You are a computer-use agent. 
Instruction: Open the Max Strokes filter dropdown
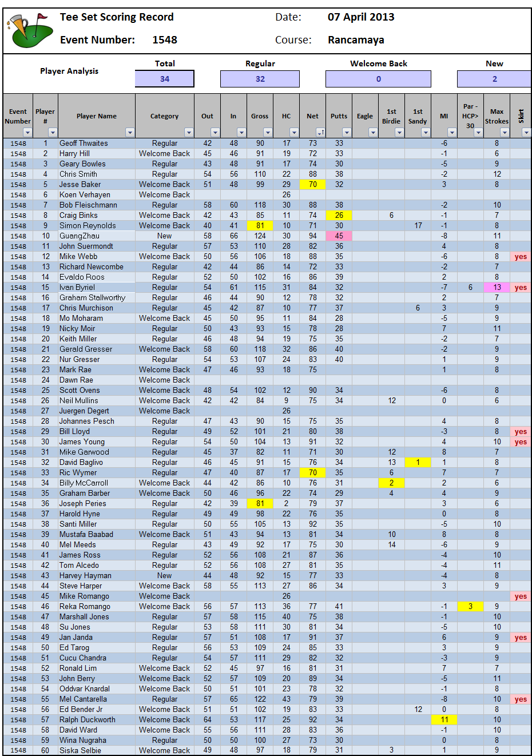pos(504,133)
